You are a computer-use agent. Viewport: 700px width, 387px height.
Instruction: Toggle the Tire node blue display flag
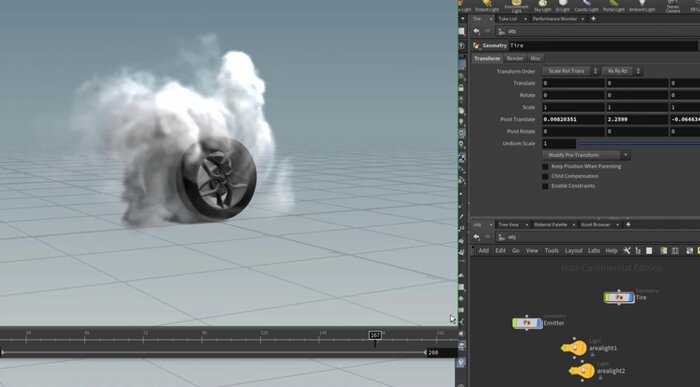tap(630, 297)
